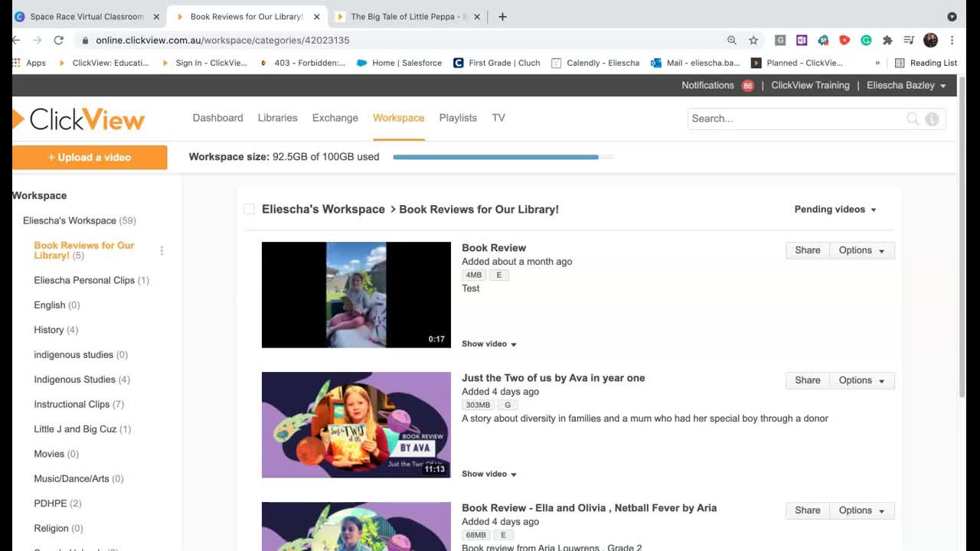Click the gray G extension icon
The width and height of the screenshot is (980, 551).
pyautogui.click(x=780, y=40)
